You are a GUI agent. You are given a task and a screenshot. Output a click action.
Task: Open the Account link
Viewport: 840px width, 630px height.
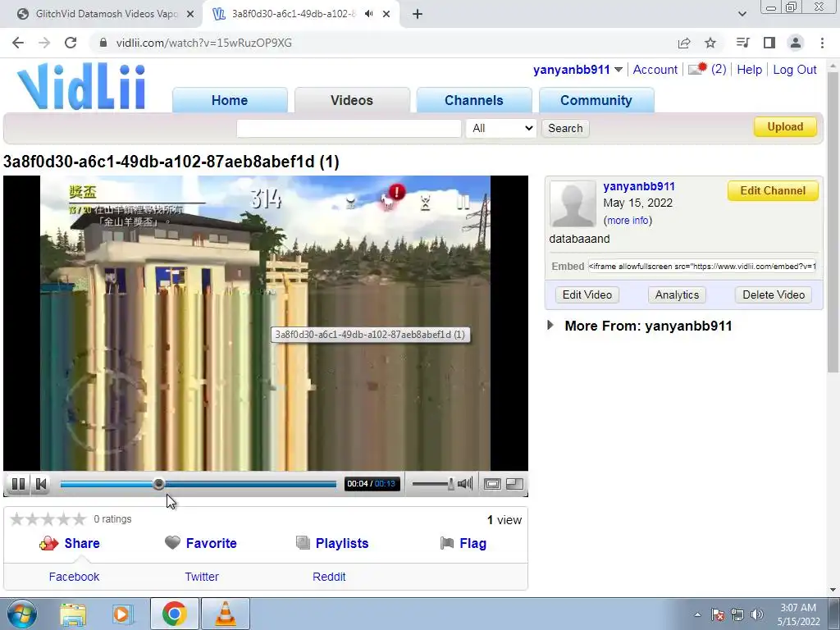point(655,70)
